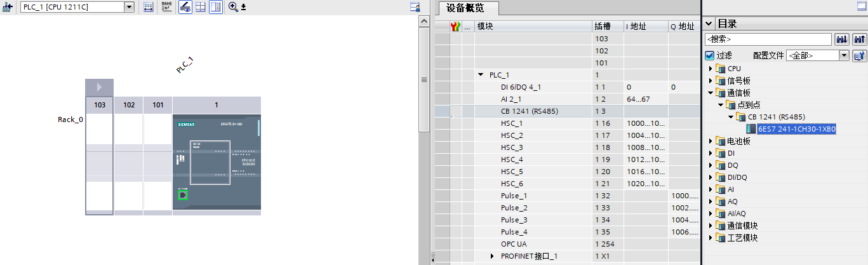
Task: Select the HSC_5 row
Action: pyautogui.click(x=568, y=172)
